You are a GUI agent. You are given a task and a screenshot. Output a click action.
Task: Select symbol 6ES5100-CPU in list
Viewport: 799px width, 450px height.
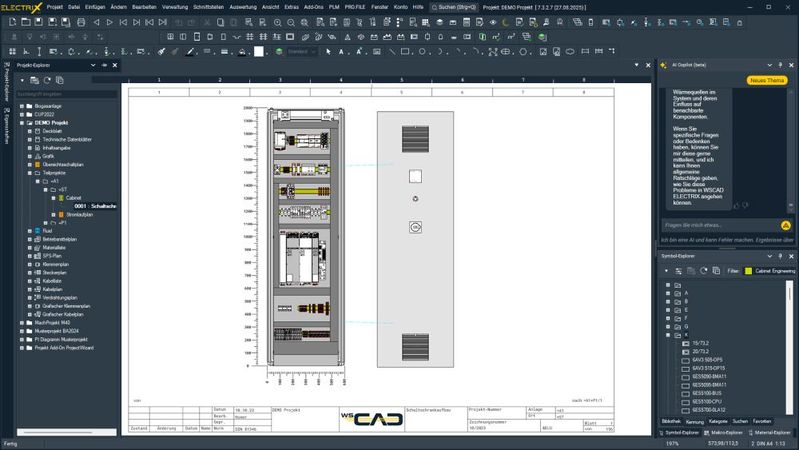(x=707, y=402)
